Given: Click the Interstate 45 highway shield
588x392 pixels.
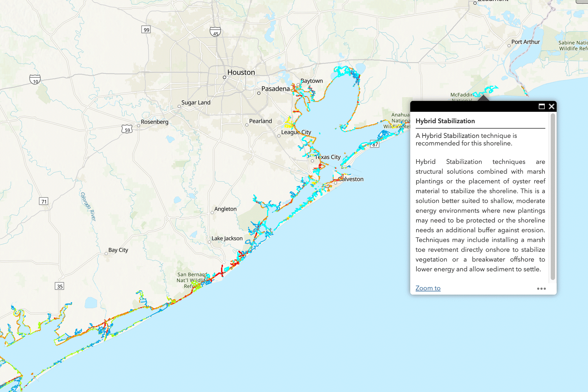Looking at the screenshot, I should pos(215,32).
